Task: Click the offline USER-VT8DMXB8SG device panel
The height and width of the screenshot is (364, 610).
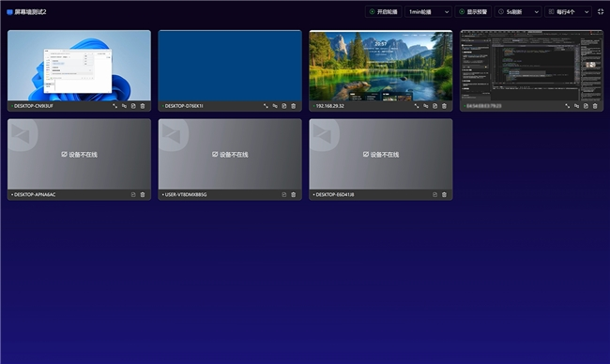Action: (230, 155)
